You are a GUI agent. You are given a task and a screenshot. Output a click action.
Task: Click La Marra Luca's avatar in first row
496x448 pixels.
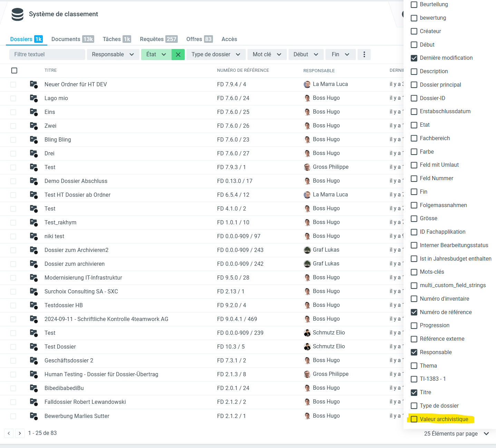pyautogui.click(x=307, y=84)
